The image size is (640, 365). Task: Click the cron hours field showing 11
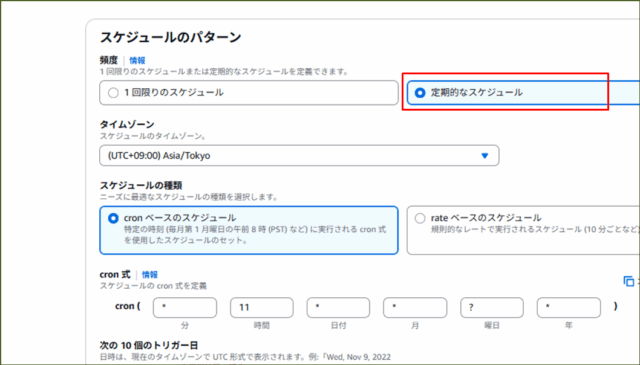click(x=262, y=307)
